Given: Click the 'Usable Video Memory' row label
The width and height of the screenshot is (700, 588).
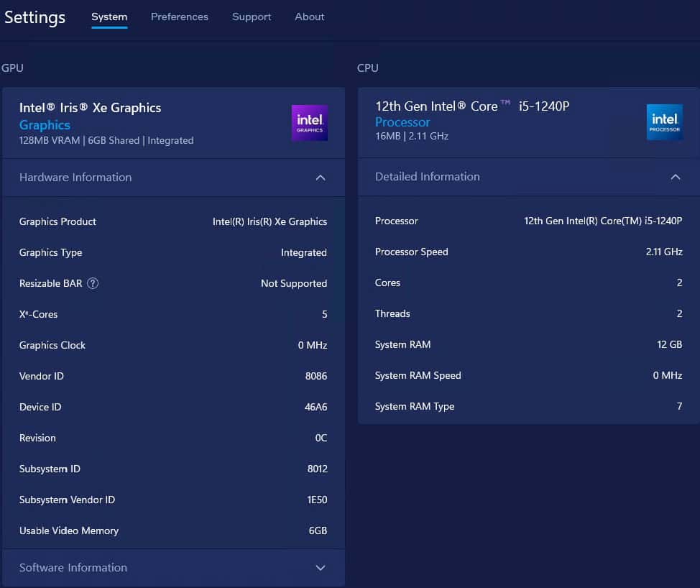Looking at the screenshot, I should point(69,530).
